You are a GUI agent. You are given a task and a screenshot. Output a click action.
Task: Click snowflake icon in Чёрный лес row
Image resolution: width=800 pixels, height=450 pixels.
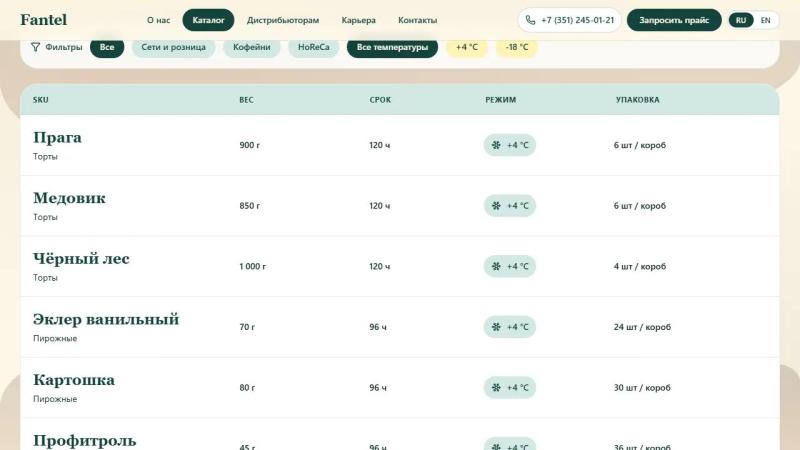(496, 266)
